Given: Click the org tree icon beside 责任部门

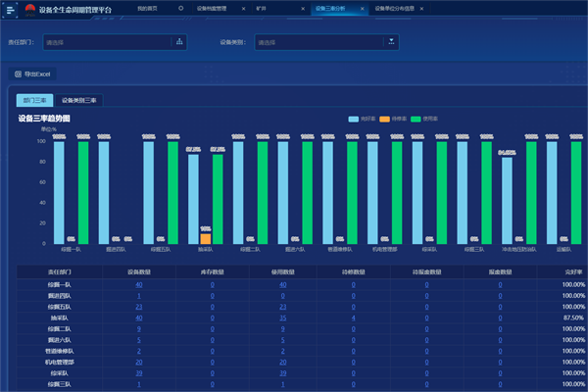Looking at the screenshot, I should (x=178, y=42).
